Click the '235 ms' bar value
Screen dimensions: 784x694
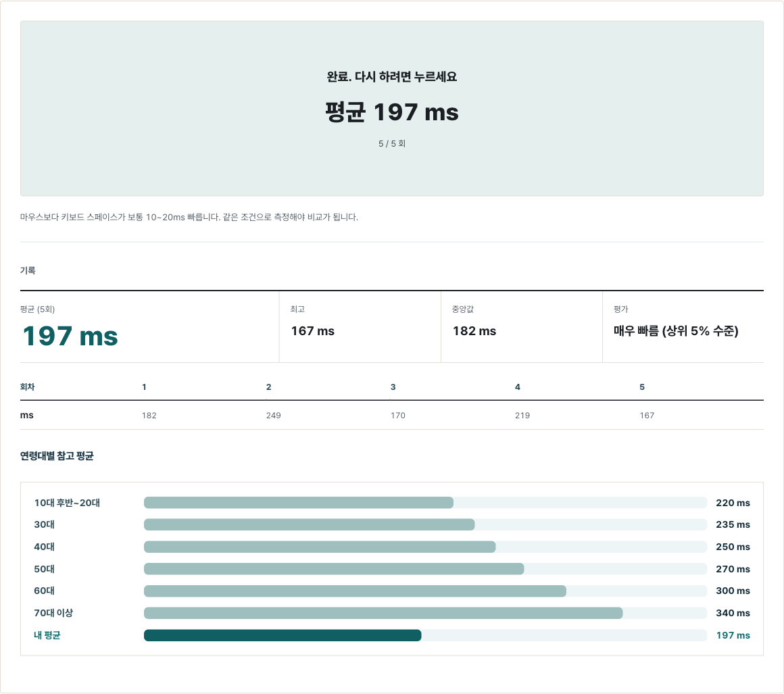733,524
